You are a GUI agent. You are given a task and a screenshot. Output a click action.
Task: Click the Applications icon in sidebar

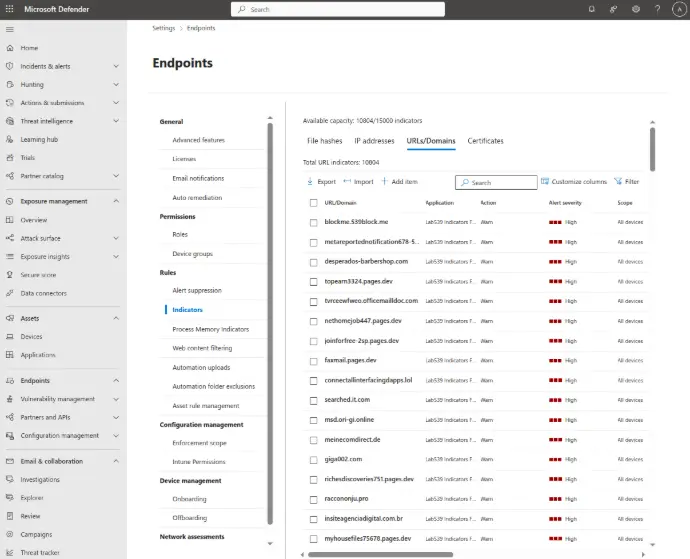10,355
